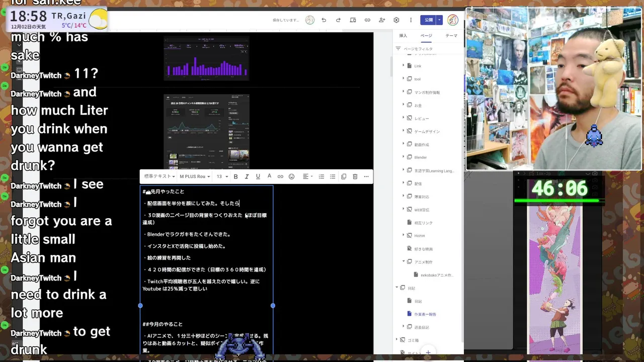The width and height of the screenshot is (644, 362).
Task: Click the text box left edge handle
Action: click(140, 306)
